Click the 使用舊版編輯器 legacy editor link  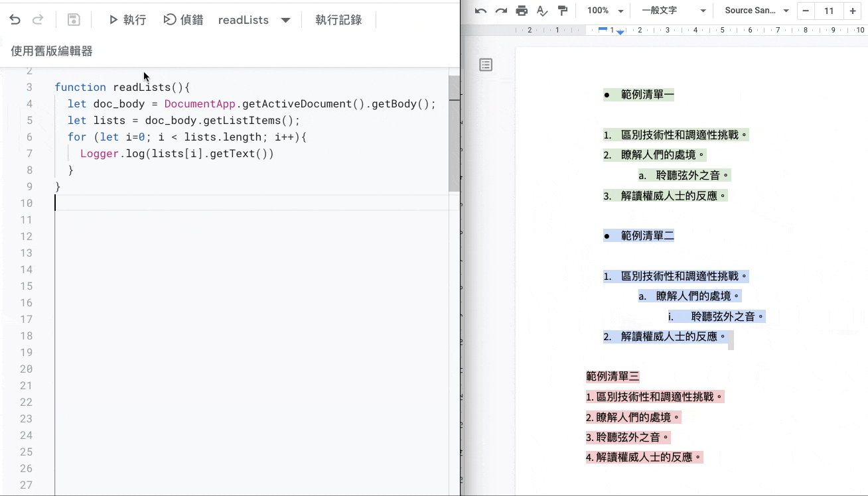pos(52,51)
